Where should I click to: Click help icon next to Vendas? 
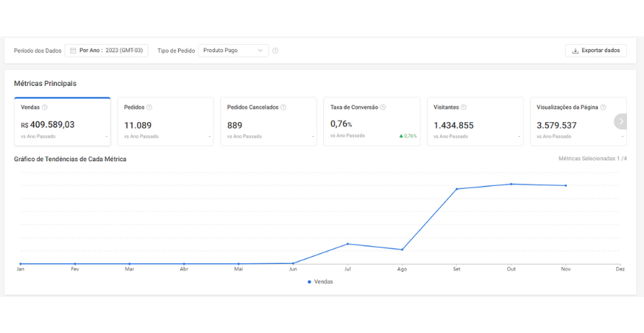[x=45, y=107]
